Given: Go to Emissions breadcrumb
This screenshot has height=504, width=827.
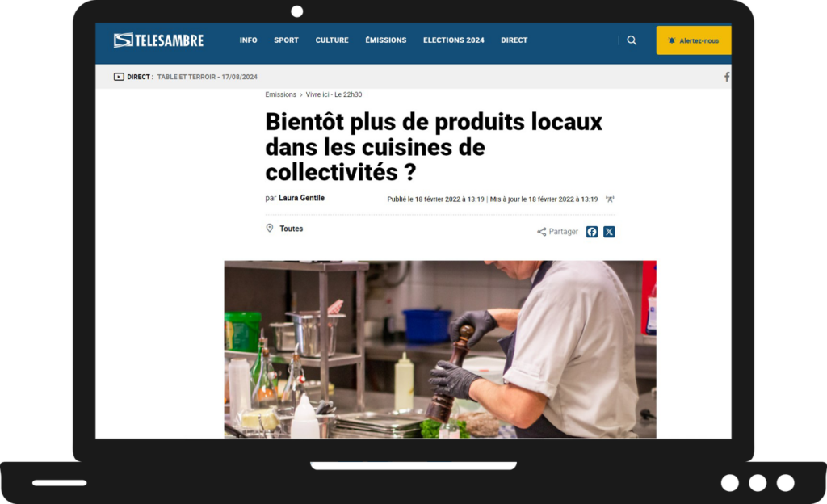Looking at the screenshot, I should [x=280, y=94].
